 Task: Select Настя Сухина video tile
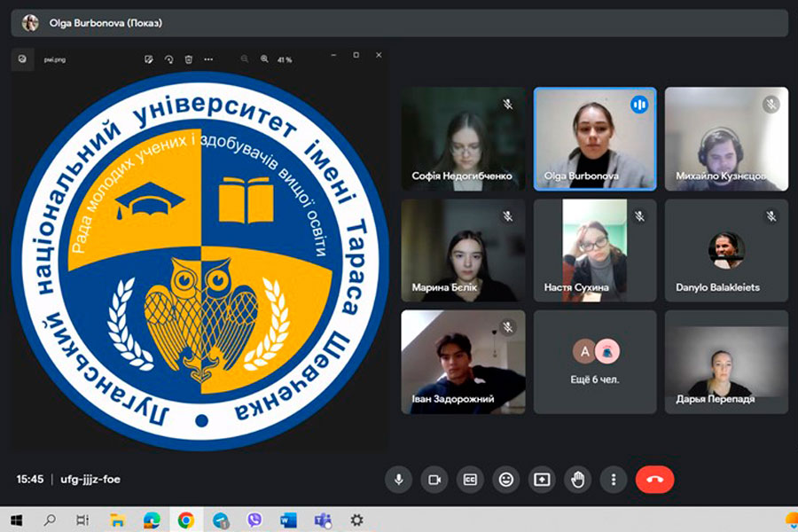pyautogui.click(x=595, y=250)
